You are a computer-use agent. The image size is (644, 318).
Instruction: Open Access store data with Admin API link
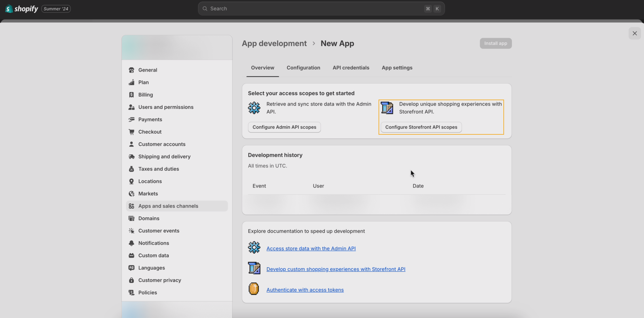pyautogui.click(x=311, y=249)
